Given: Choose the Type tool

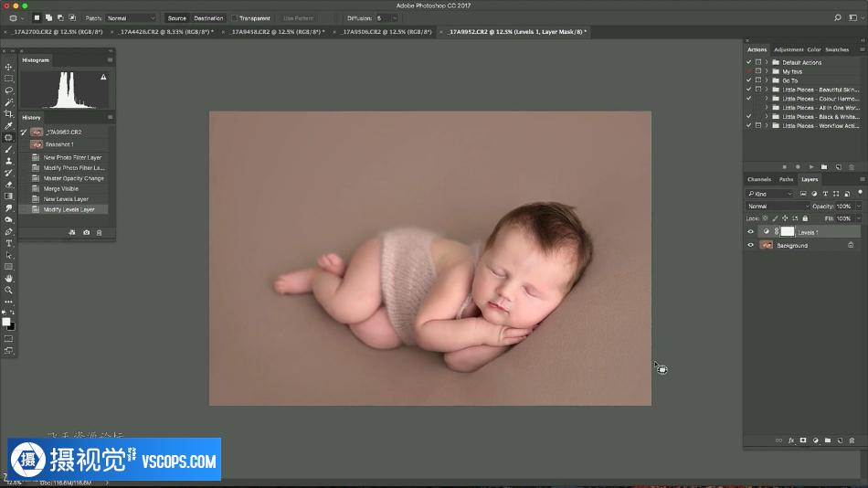Looking at the screenshot, I should pos(9,243).
